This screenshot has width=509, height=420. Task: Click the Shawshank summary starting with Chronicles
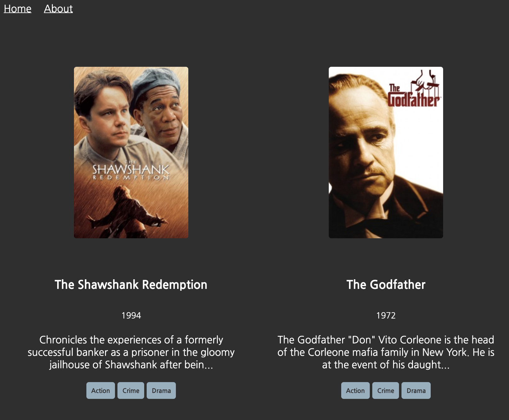[x=131, y=352]
